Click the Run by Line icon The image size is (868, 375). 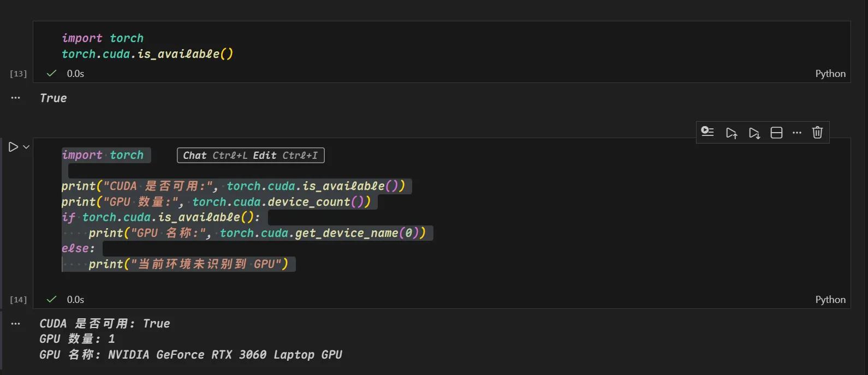(x=708, y=132)
